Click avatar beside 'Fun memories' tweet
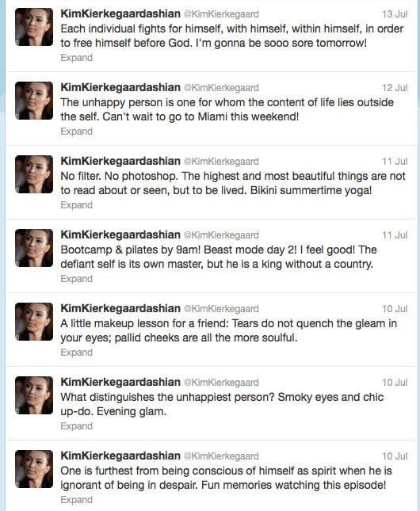The width and height of the screenshot is (420, 511). [34, 469]
